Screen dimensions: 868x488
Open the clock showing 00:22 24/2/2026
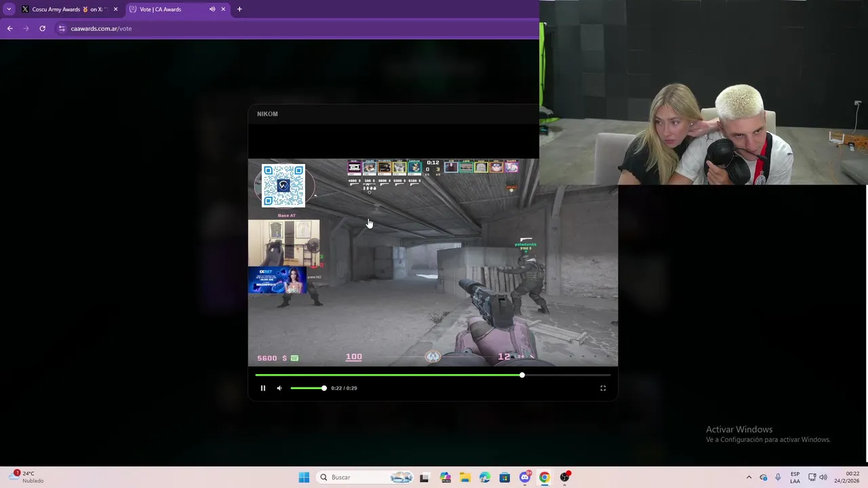point(846,477)
